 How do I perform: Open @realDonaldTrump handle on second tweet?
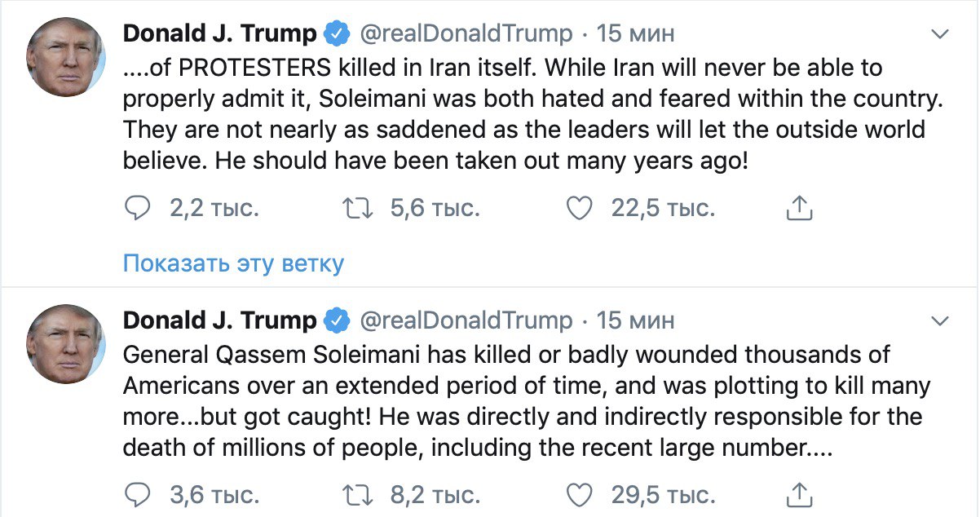pos(466,320)
